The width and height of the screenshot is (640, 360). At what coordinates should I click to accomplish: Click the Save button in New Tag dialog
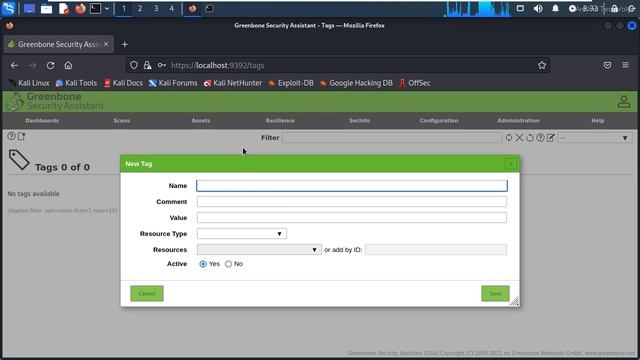coord(495,293)
